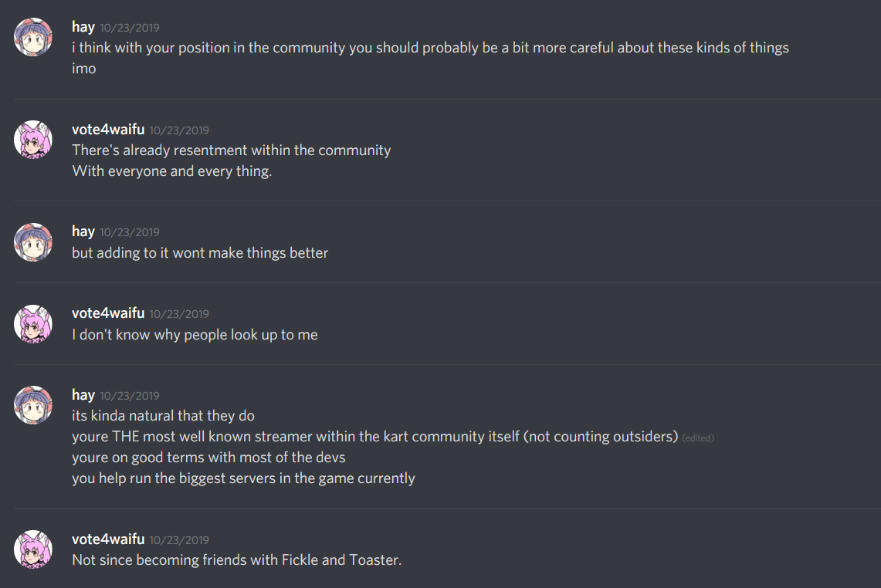Open vote4waifu's avatar beside "There's already resentment" message

coord(33,140)
